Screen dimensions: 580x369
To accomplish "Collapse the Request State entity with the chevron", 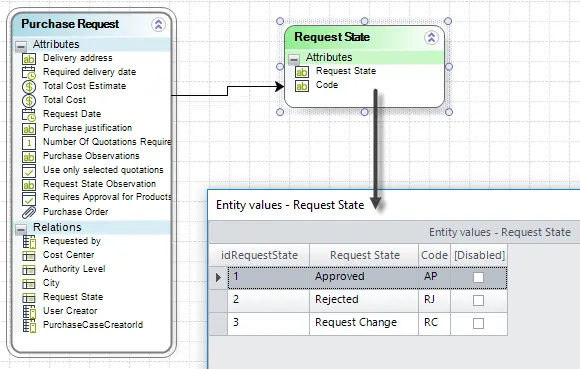I will 431,37.
